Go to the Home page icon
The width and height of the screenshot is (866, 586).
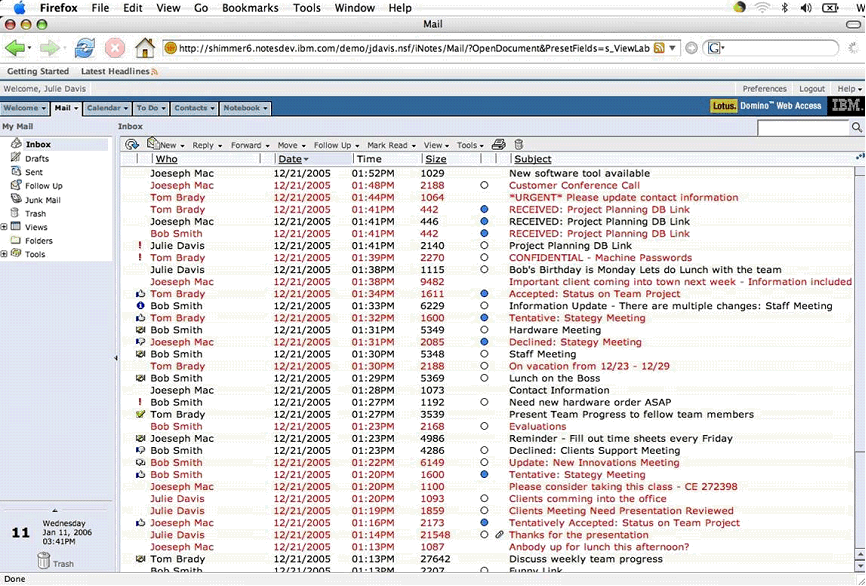click(x=145, y=48)
